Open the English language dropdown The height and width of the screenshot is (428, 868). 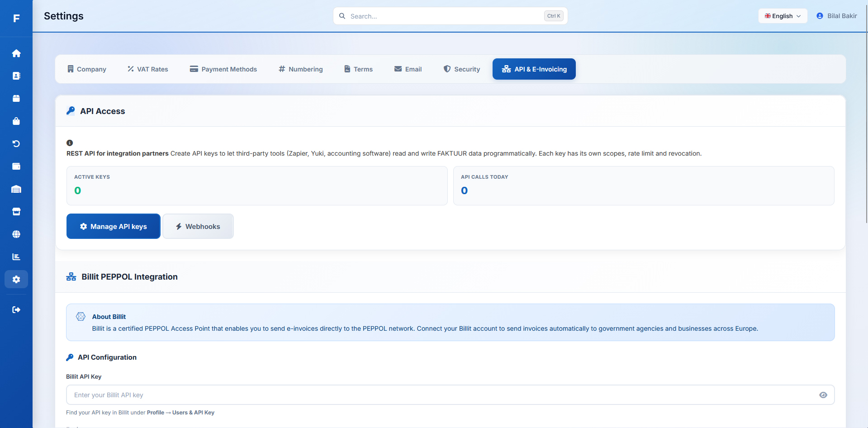point(783,16)
